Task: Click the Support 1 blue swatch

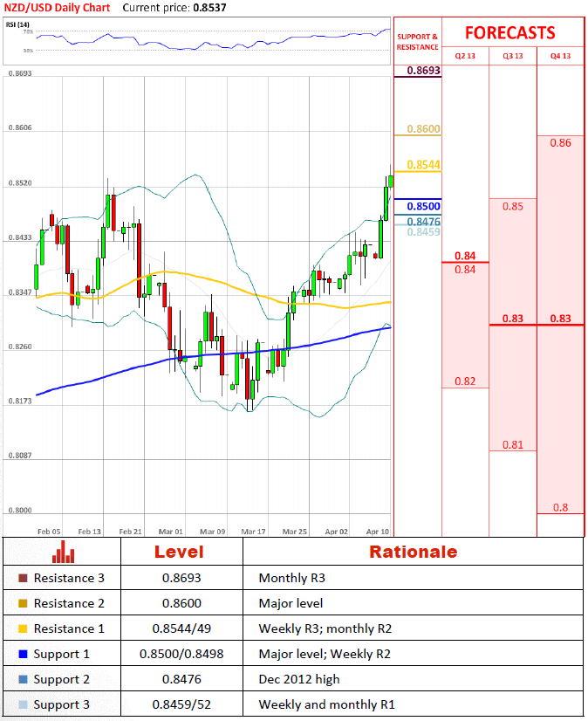Action: pyautogui.click(x=23, y=654)
